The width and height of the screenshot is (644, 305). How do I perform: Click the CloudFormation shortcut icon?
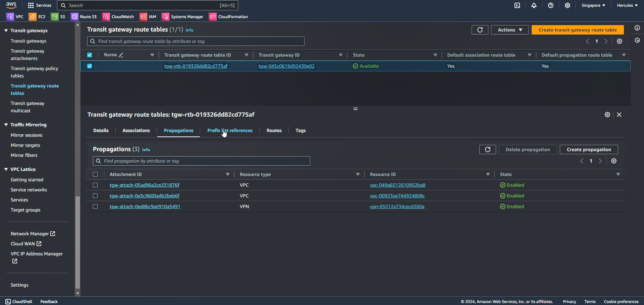[x=213, y=17]
